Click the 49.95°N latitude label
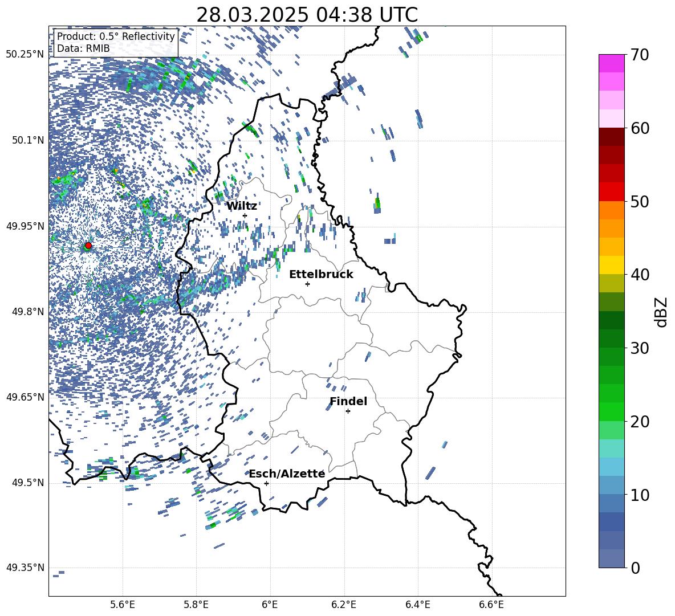This screenshot has height=616, width=675. click(x=25, y=226)
